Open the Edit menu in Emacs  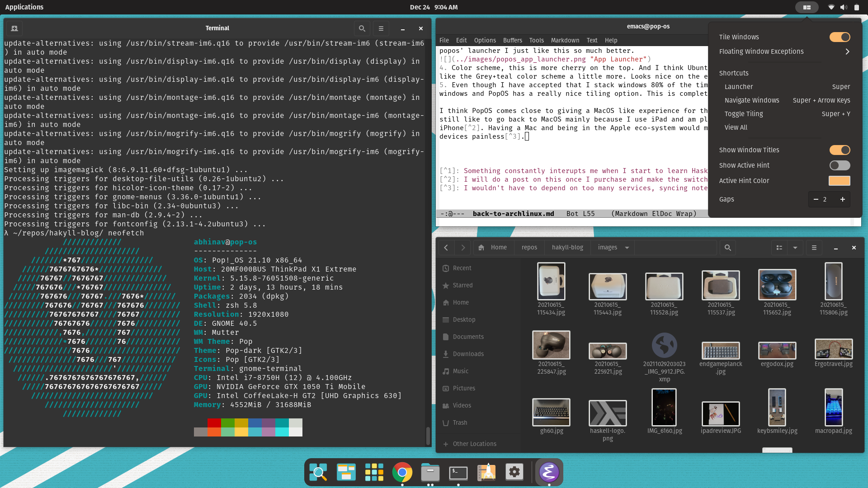pos(461,40)
